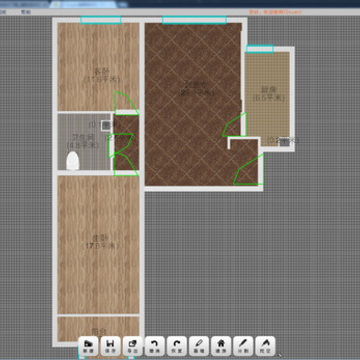Click the orange welcome user text
The width and height of the screenshot is (360, 360).
[275, 12]
